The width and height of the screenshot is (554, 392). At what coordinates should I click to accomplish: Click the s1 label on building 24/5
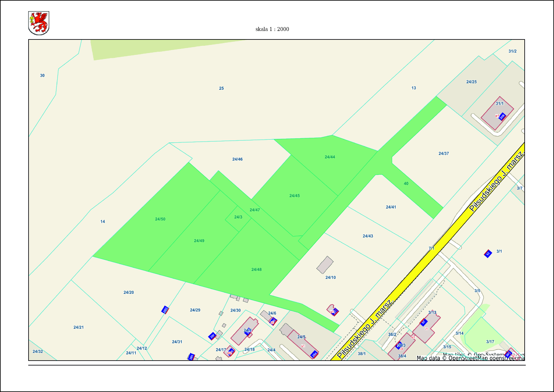[x=303, y=346]
